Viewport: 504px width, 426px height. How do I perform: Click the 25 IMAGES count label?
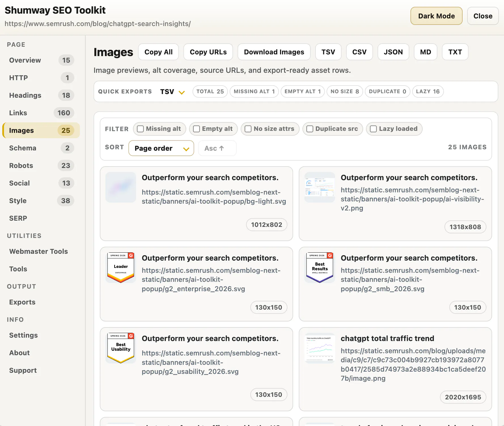[467, 147]
